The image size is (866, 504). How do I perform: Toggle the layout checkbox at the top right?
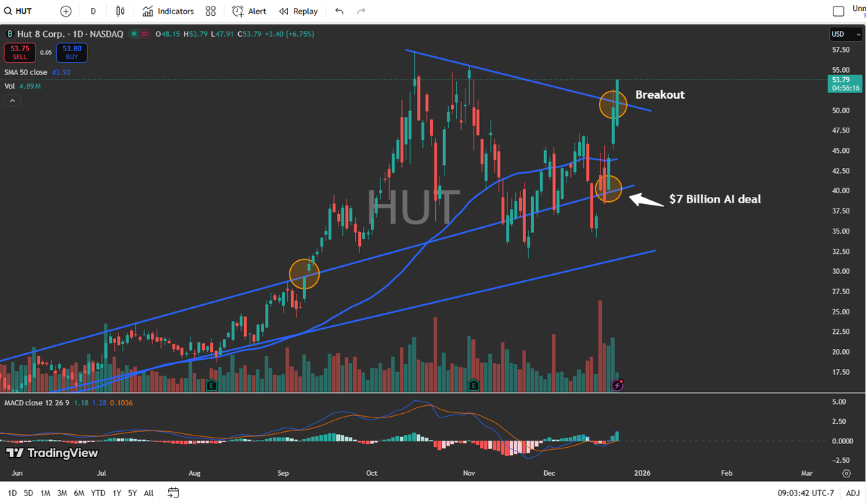click(839, 11)
